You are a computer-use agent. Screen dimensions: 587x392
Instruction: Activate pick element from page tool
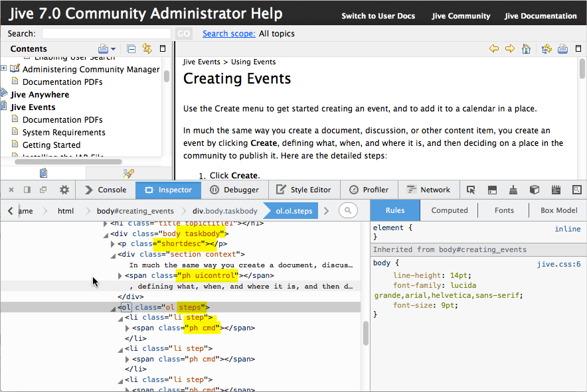pos(471,190)
